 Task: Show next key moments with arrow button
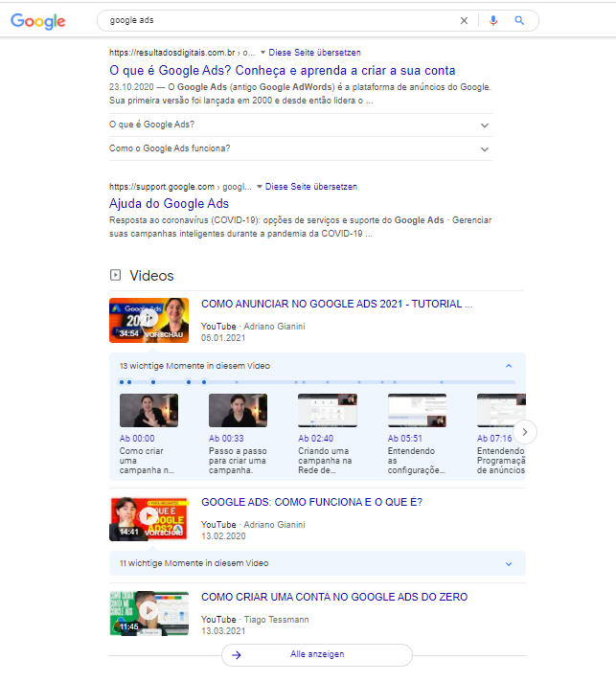(x=525, y=432)
